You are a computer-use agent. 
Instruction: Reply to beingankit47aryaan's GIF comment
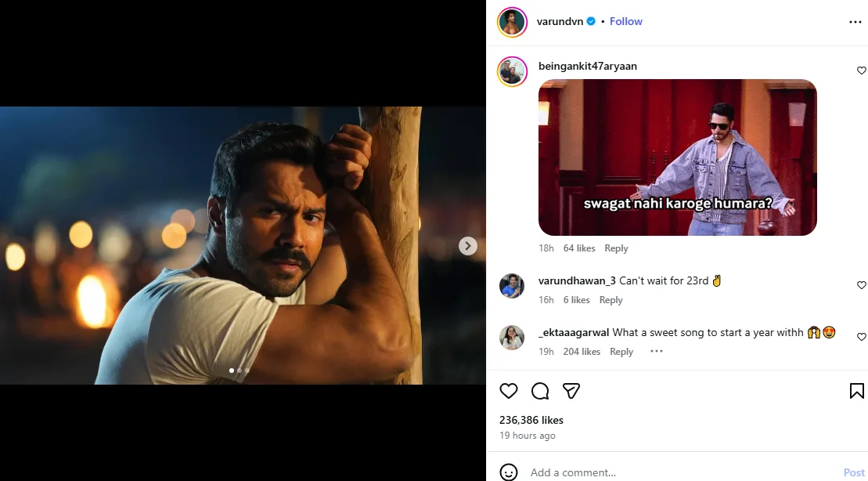tap(616, 248)
